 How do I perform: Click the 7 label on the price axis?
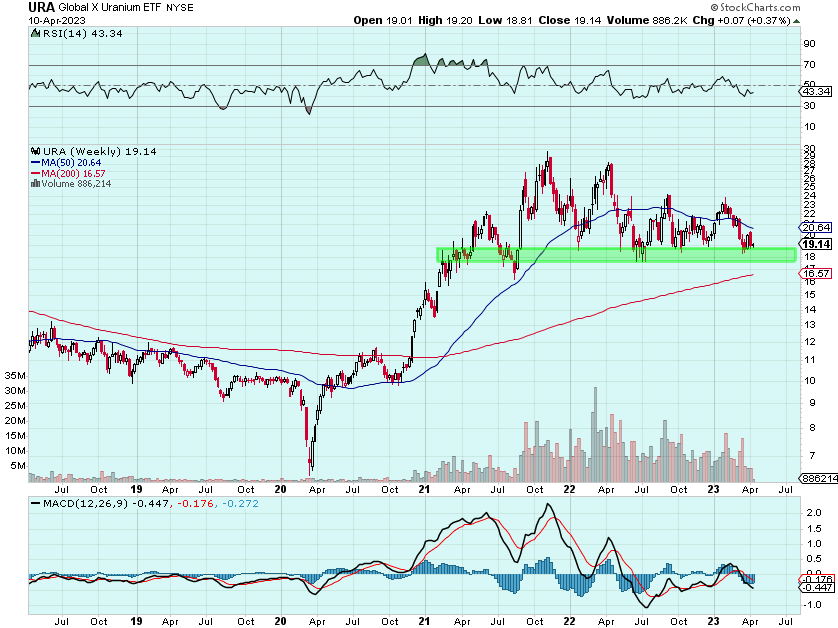tap(813, 456)
